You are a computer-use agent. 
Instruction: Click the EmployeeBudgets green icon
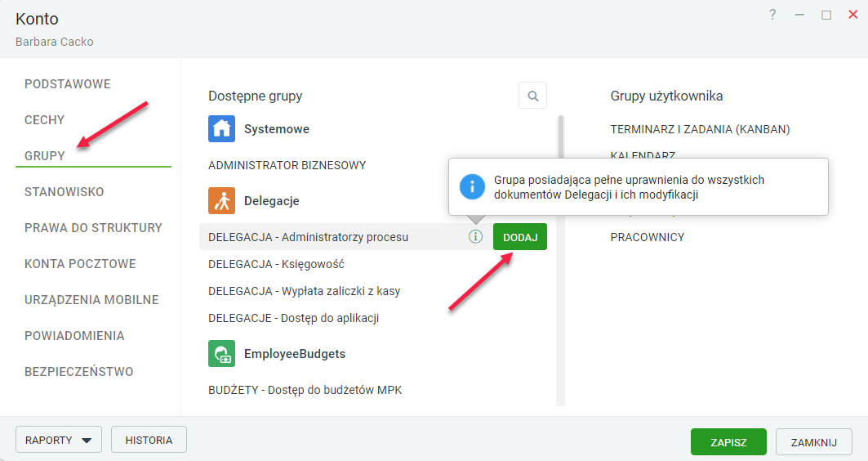pyautogui.click(x=221, y=353)
